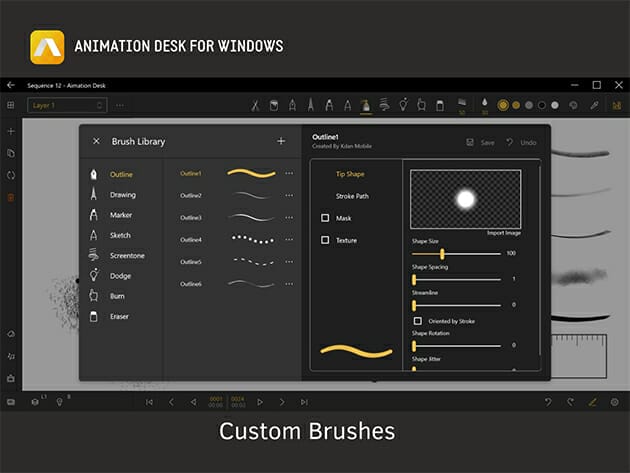This screenshot has width=630, height=473.
Task: Select the Marker brush category
Action: click(121, 215)
